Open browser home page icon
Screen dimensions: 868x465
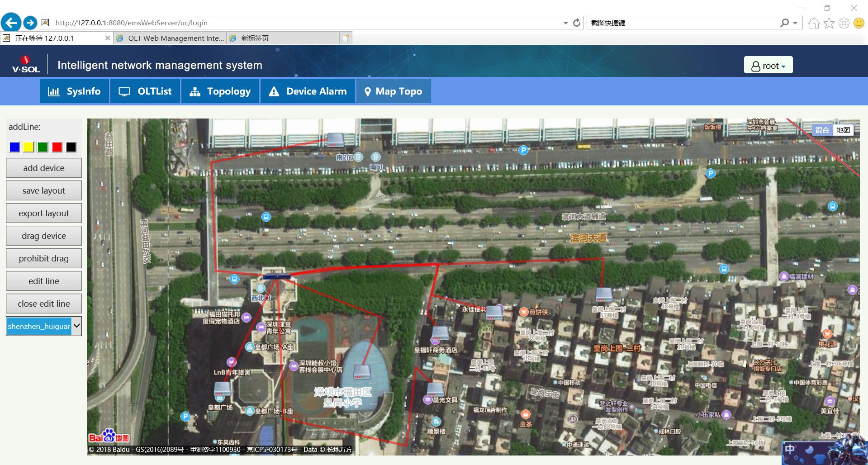(814, 23)
